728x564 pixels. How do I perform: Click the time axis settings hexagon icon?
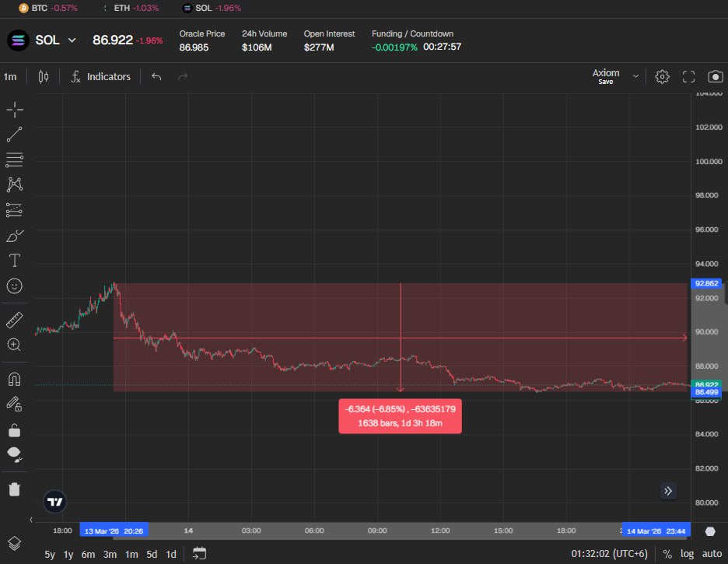[x=710, y=531]
